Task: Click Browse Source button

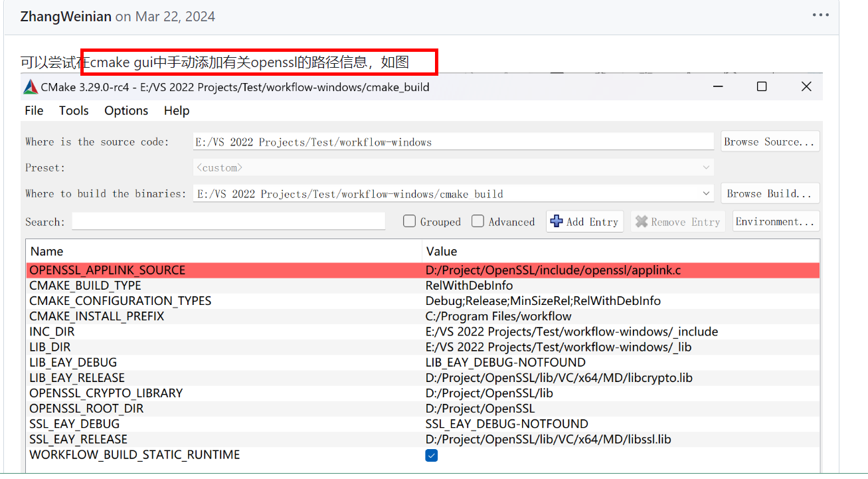Action: 770,141
